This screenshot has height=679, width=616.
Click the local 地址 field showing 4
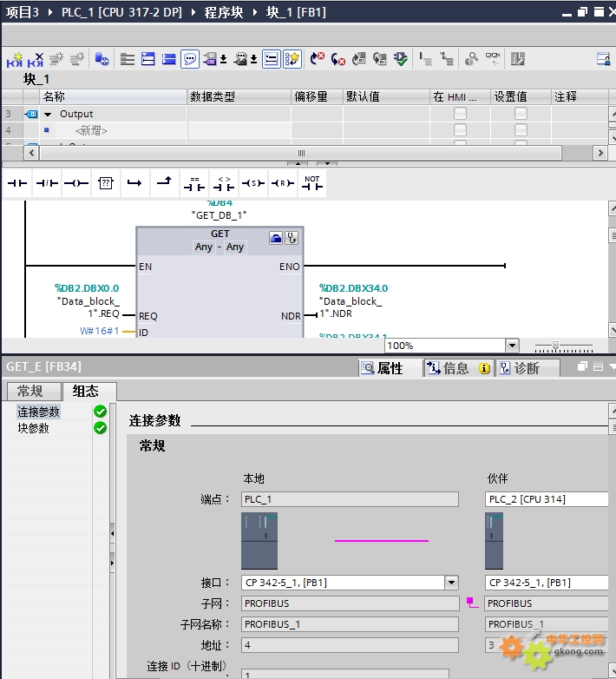click(350, 645)
